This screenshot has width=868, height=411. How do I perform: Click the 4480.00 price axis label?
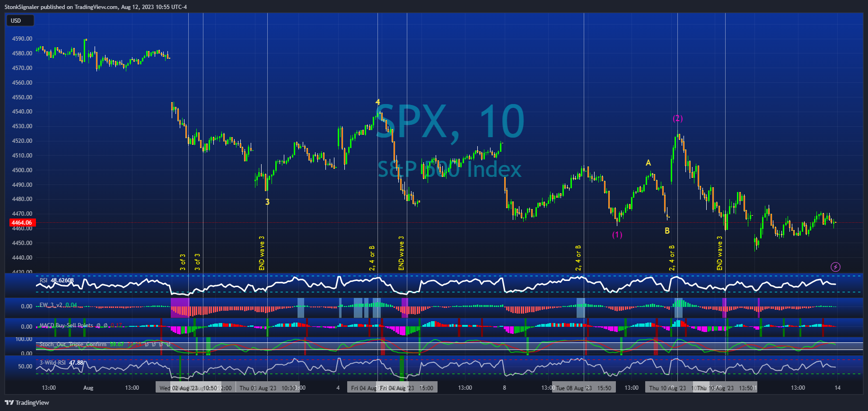click(x=22, y=199)
